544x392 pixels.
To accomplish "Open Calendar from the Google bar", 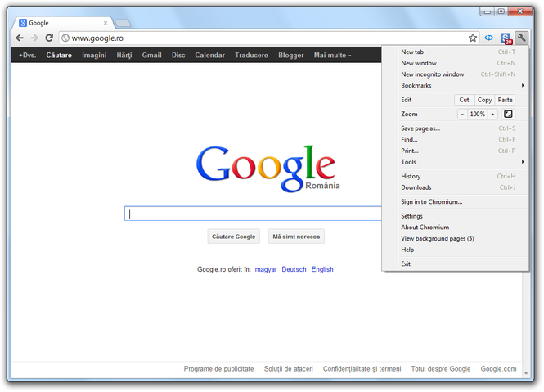I will 210,55.
